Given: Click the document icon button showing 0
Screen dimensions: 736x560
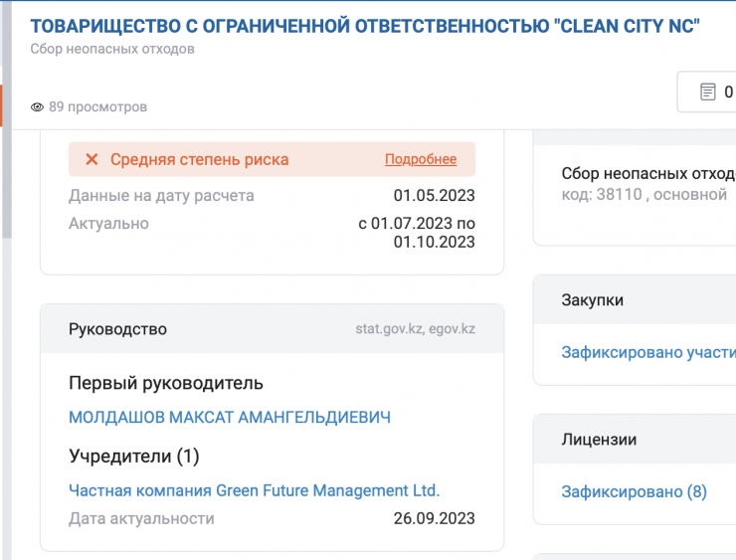Looking at the screenshot, I should point(708,93).
